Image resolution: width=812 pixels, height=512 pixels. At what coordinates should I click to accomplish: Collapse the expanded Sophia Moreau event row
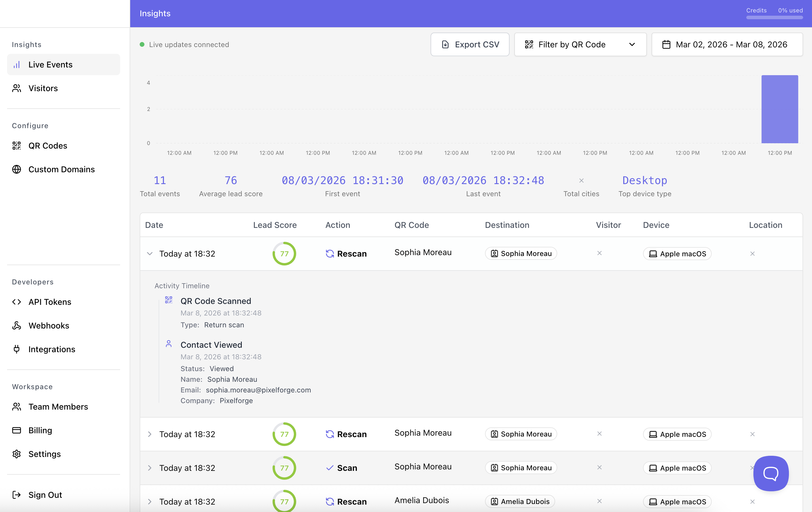[150, 254]
